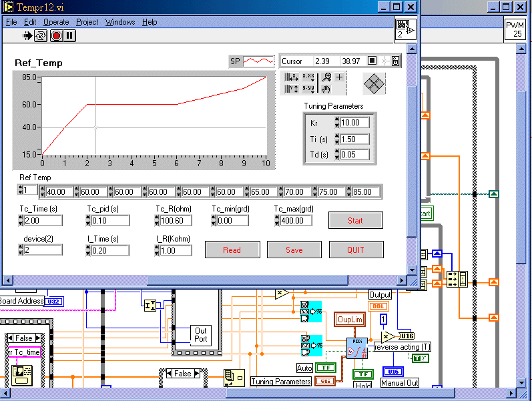Image resolution: width=532 pixels, height=401 pixels.
Task: Click the Tc_min(grd) field 0.00
Action: (x=232, y=220)
